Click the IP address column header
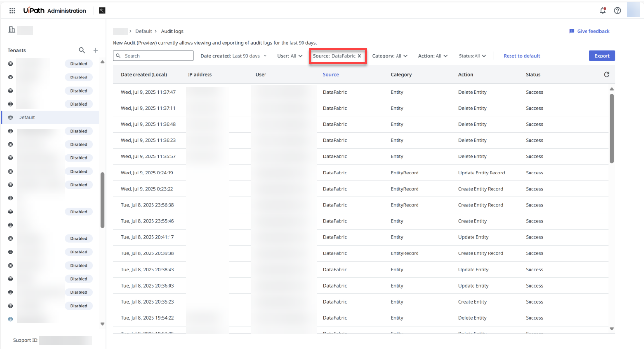 200,75
